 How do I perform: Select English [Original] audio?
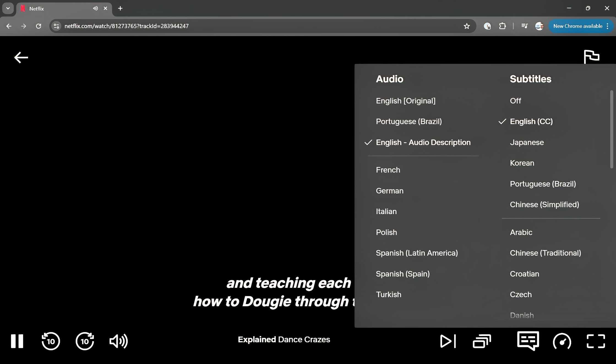pos(406,101)
